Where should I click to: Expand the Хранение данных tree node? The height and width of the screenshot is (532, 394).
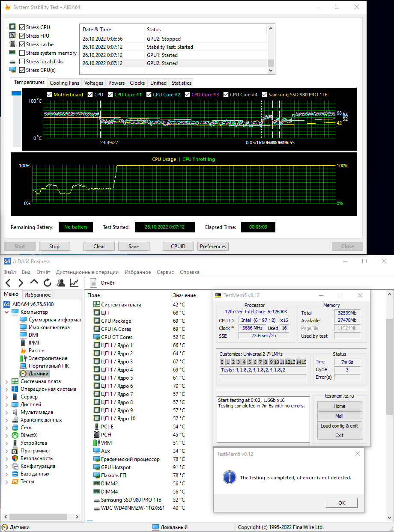click(x=7, y=420)
